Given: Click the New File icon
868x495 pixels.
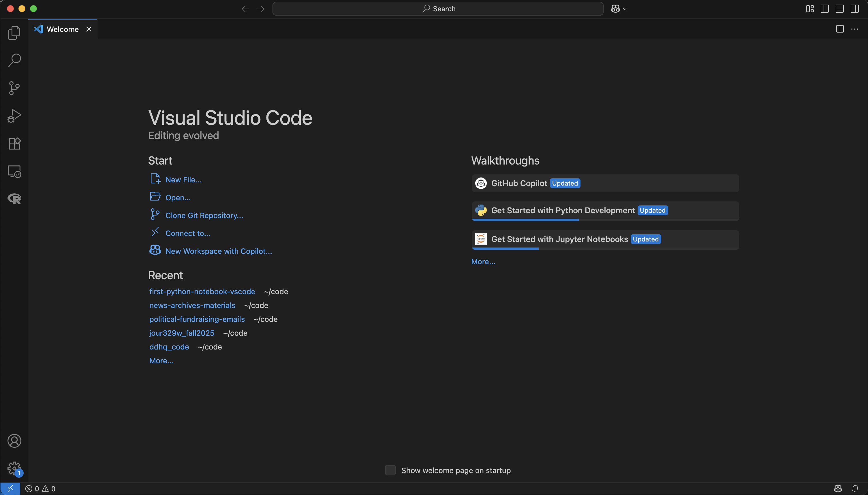Looking at the screenshot, I should click(x=155, y=178).
